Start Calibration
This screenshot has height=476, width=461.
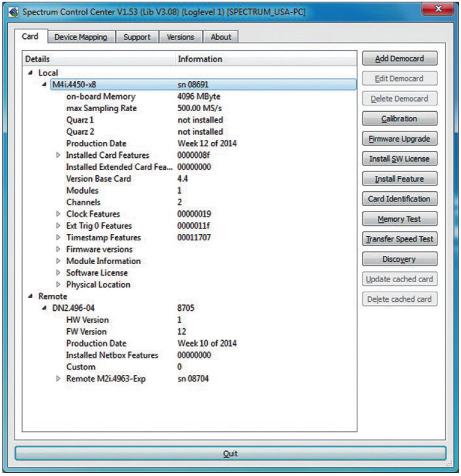400,119
